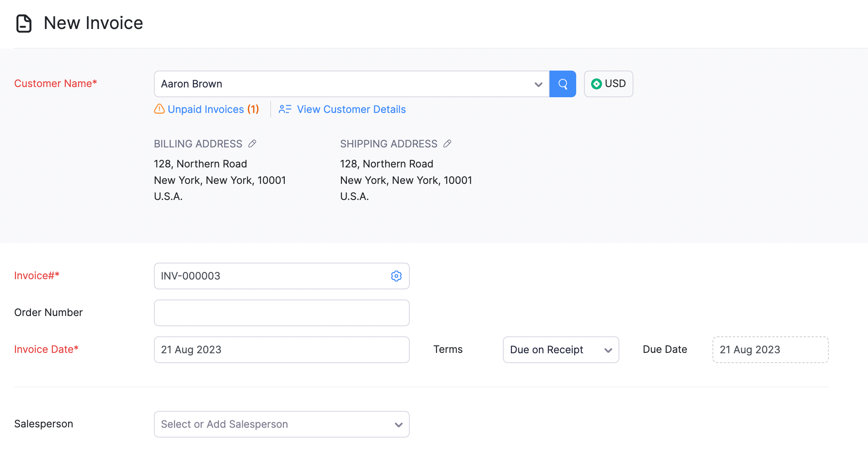This screenshot has width=868, height=465.
Task: Change the currency from USD
Action: [608, 84]
